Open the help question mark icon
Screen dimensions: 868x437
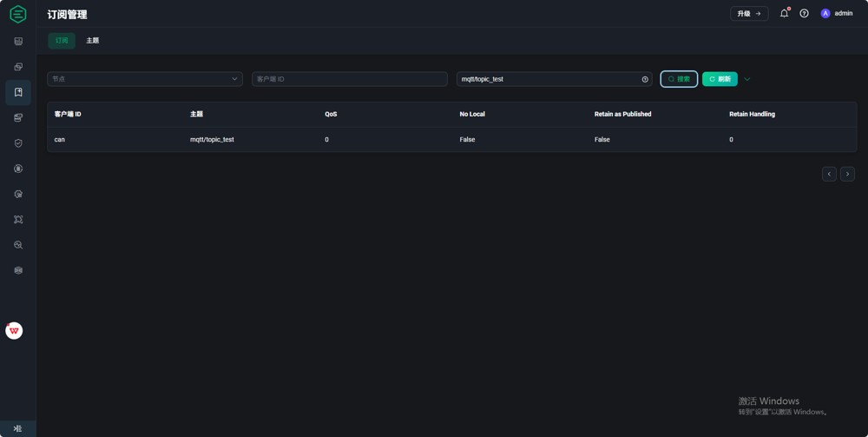[805, 13]
